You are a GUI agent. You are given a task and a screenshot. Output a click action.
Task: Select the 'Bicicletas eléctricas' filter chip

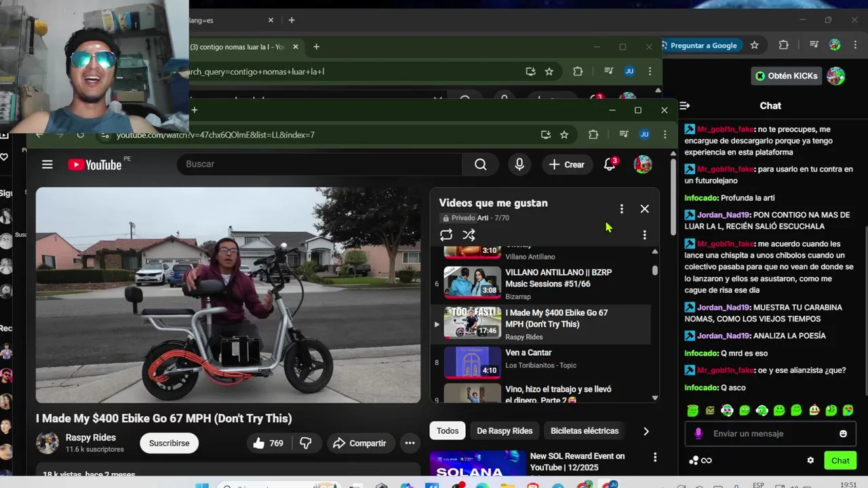(x=585, y=431)
